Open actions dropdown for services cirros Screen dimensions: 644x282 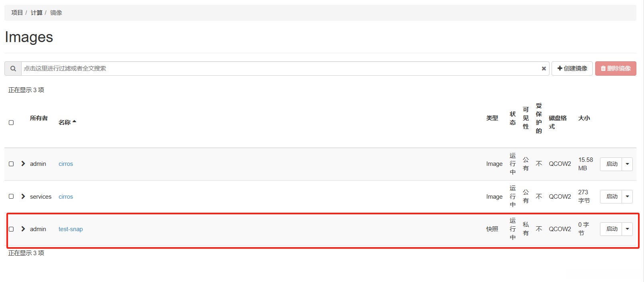[627, 196]
